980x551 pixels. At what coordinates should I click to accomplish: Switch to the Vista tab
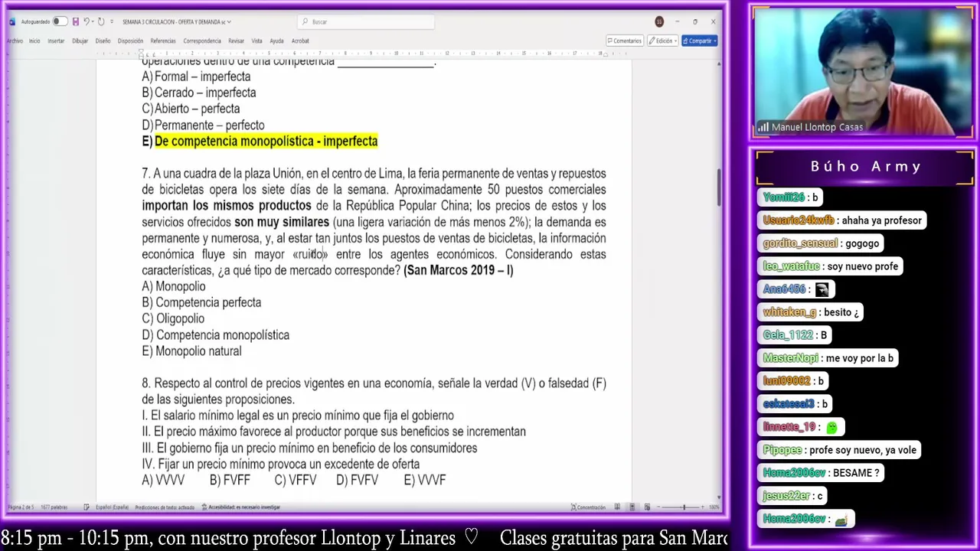pyautogui.click(x=256, y=41)
